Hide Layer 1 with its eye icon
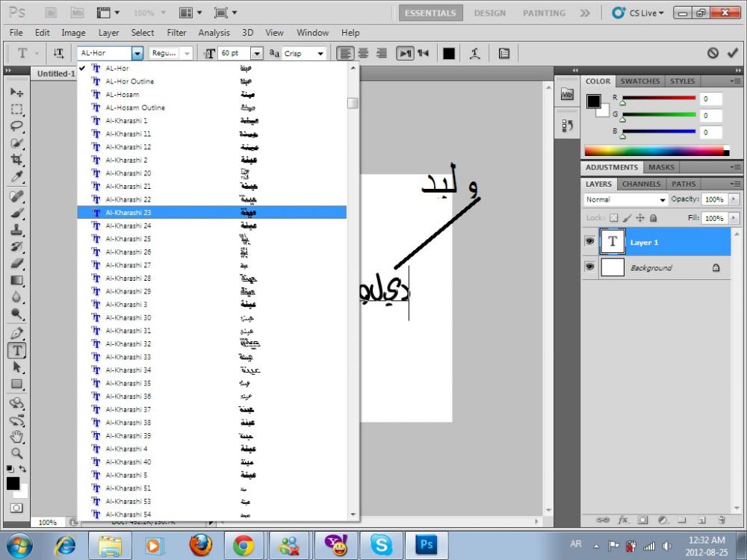Viewport: 747px width, 560px height. 590,241
